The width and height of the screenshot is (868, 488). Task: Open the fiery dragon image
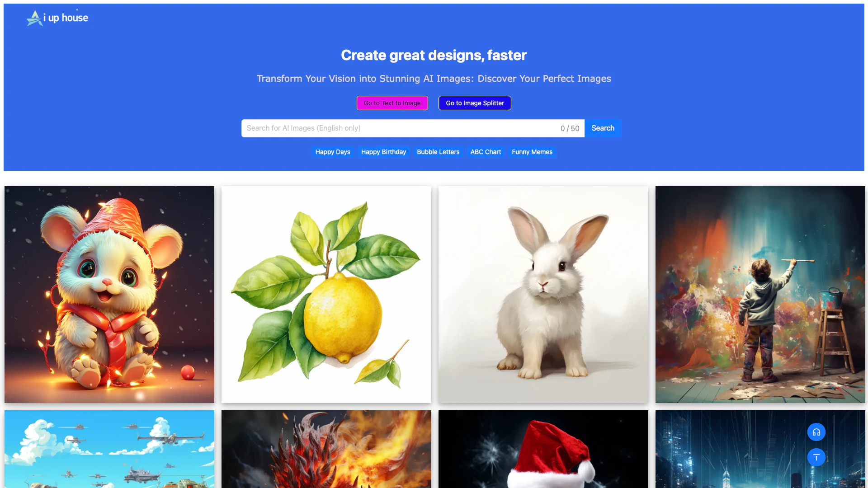pos(326,449)
